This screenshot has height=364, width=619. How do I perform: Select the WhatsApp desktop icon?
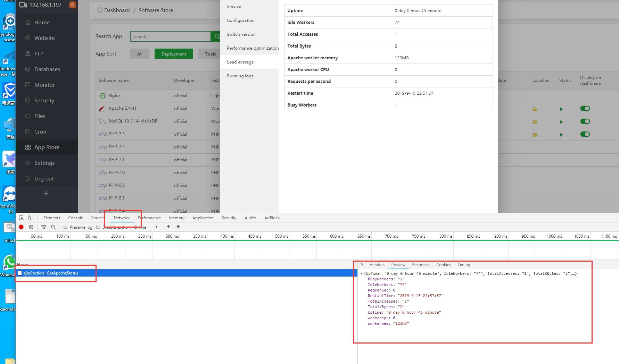point(9,266)
